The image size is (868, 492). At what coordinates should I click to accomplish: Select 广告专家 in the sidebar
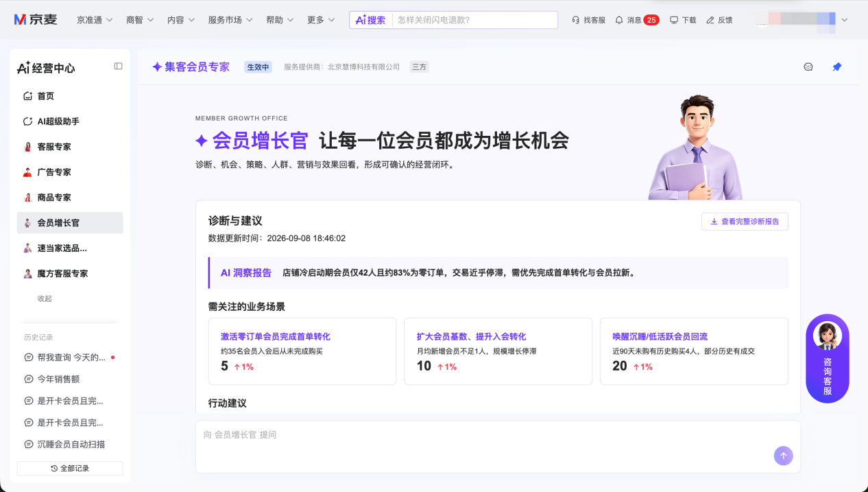coord(70,172)
